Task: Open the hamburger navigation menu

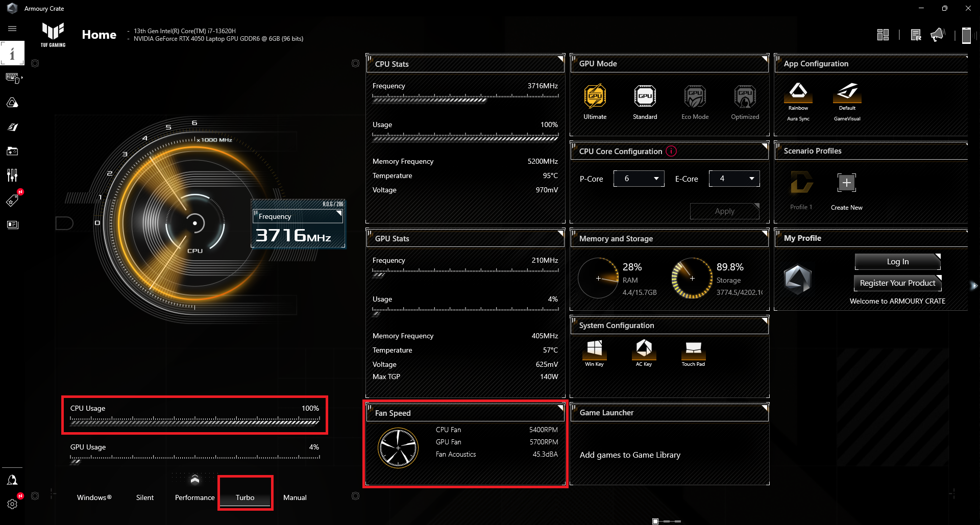Action: 12,29
